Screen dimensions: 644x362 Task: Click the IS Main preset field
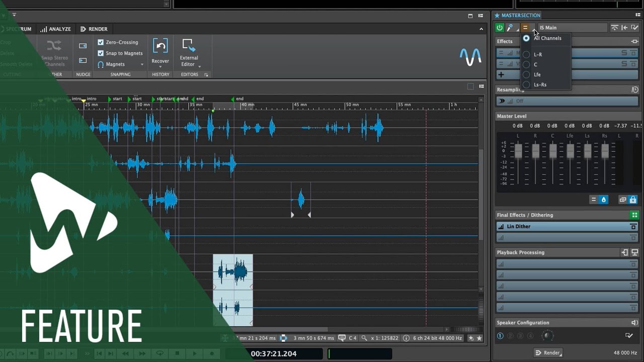[x=573, y=28]
